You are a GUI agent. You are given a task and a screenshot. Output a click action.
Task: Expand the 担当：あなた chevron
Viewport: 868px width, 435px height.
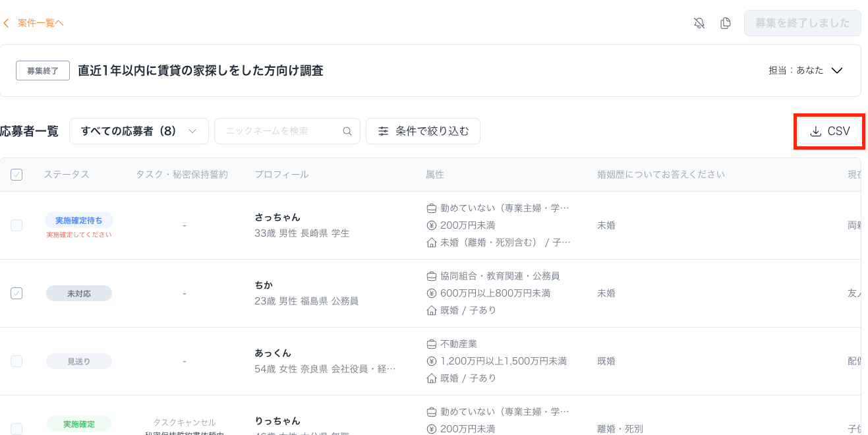(x=837, y=71)
